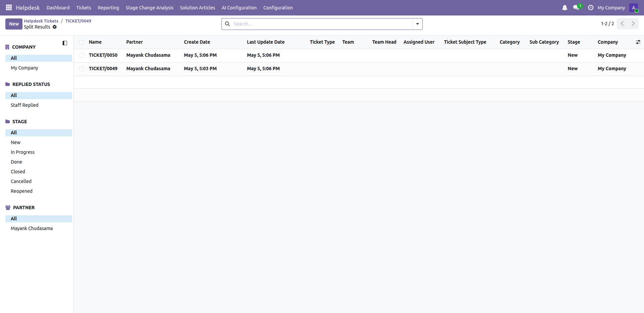Select All under Partner filter
This screenshot has height=313, width=644.
[x=39, y=219]
